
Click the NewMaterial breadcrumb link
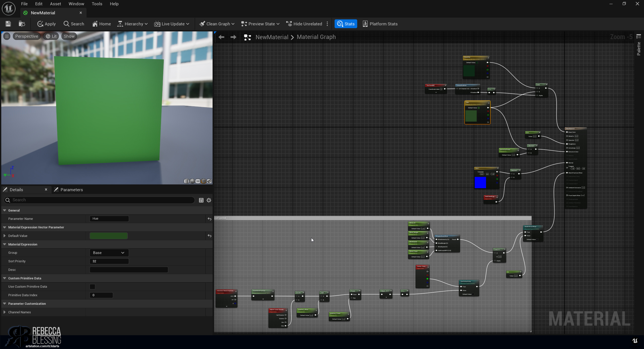[x=272, y=37]
